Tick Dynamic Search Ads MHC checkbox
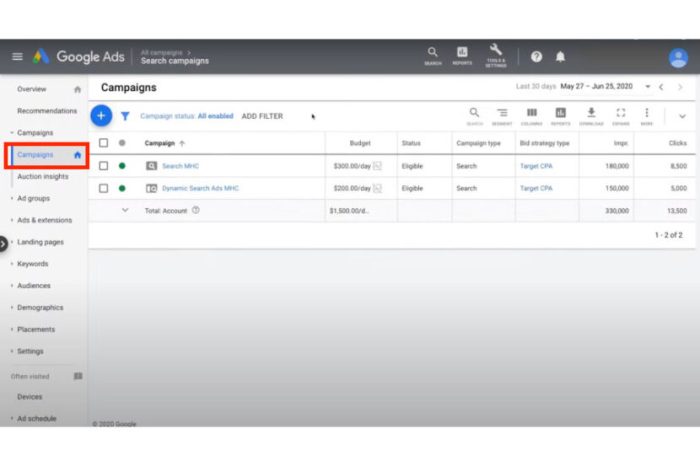Screen dimensions: 700x466 pos(104,188)
